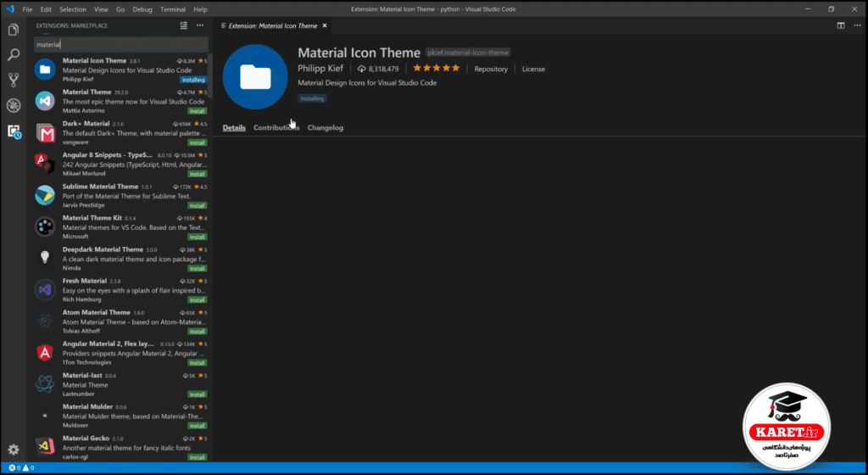Switch to the Changelog tab
Viewport: 868px width, 475px height.
[325, 128]
